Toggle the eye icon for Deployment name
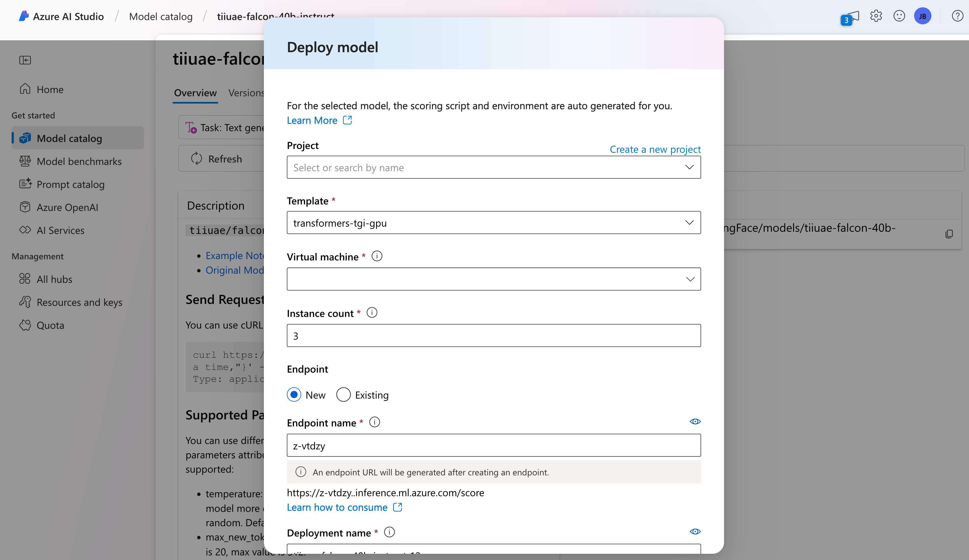 tap(695, 532)
